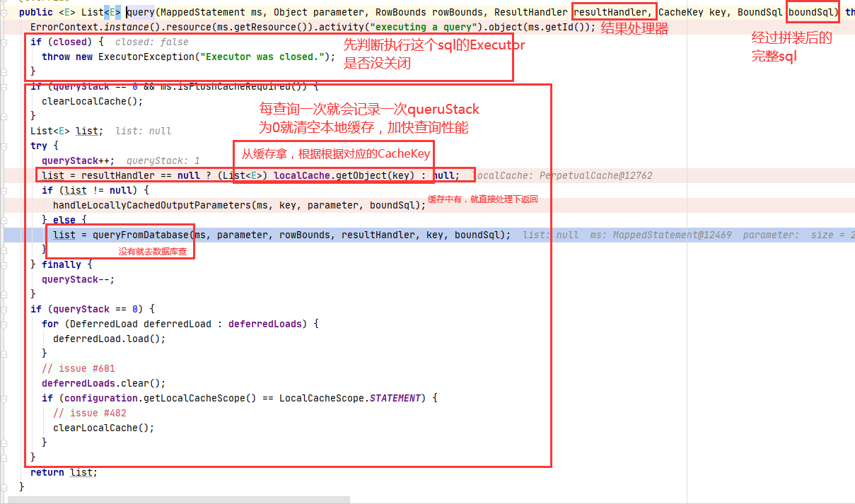
Task: Fold the isFlushCacheRequired if block
Action: tap(4, 86)
